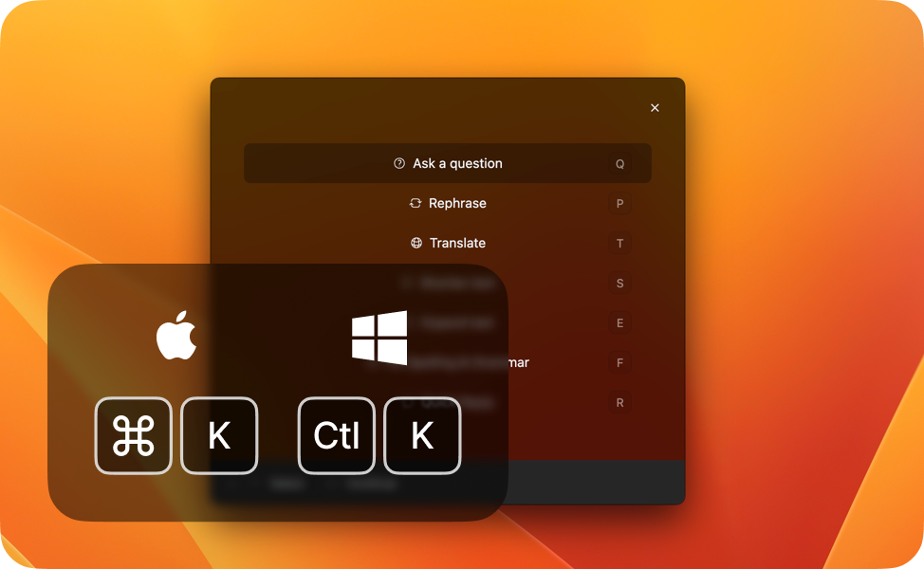
Task: Click the F shortcut badge
Action: click(619, 363)
